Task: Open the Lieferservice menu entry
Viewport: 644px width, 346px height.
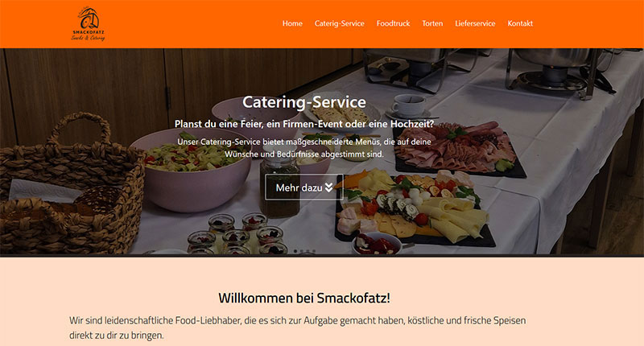Action: (475, 23)
